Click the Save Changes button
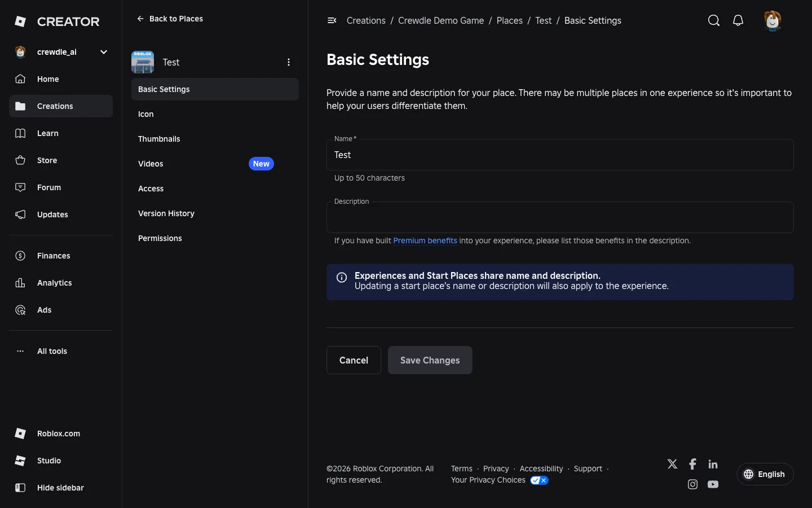812x508 pixels. pos(430,360)
